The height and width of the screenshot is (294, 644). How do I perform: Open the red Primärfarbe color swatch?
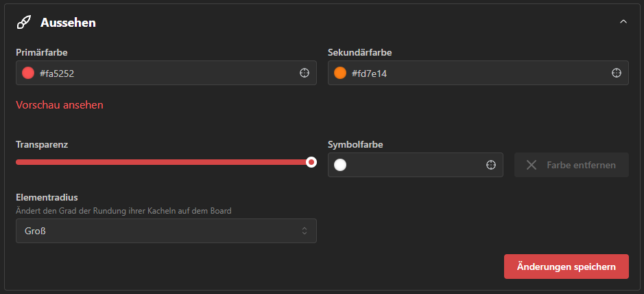pos(28,73)
